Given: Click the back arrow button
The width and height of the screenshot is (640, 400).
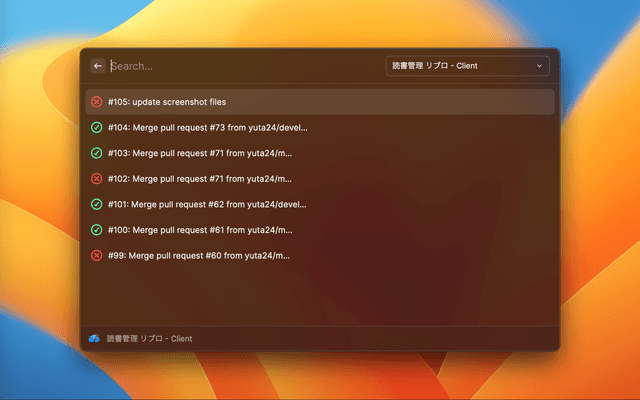Looking at the screenshot, I should pyautogui.click(x=98, y=66).
